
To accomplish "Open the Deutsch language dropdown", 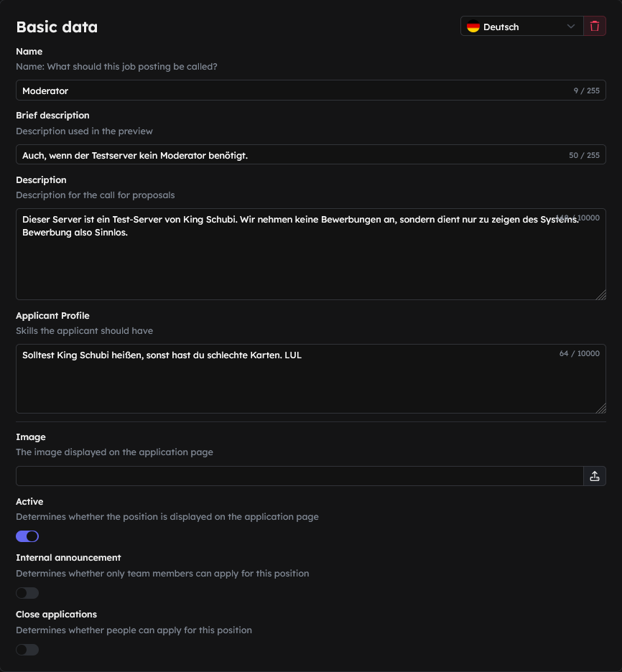I will pyautogui.click(x=521, y=26).
